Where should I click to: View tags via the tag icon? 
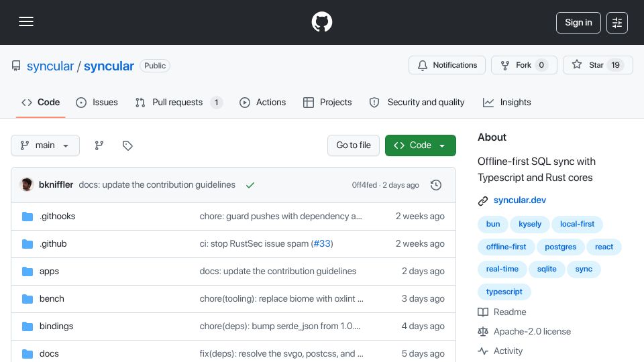(x=127, y=145)
